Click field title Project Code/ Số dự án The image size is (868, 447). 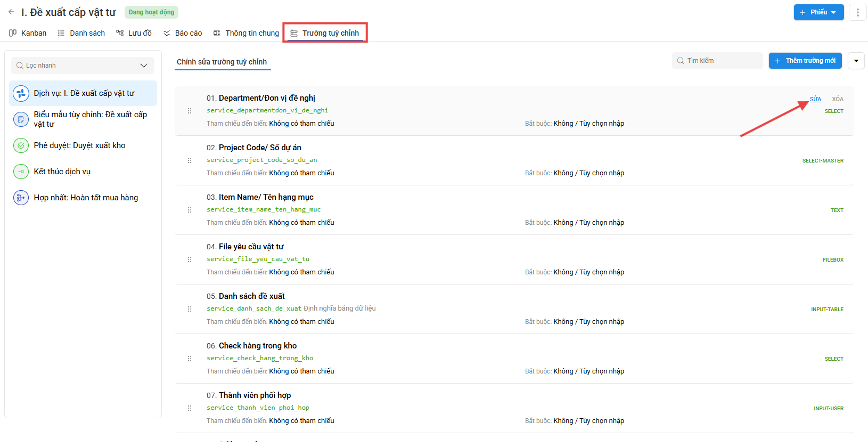click(260, 148)
